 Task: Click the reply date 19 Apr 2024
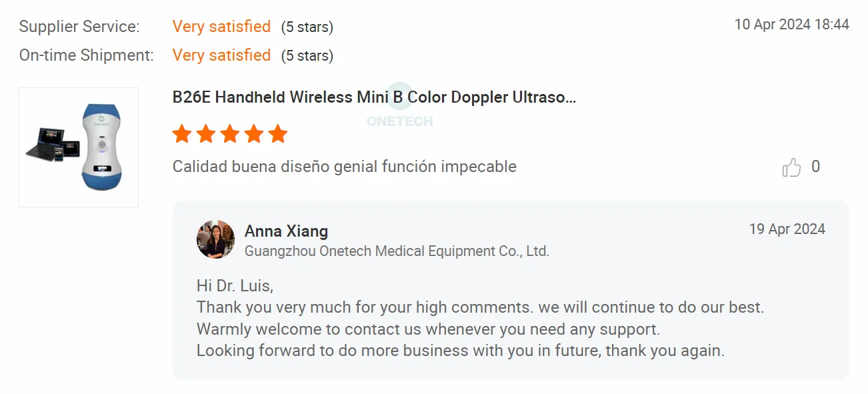pyautogui.click(x=787, y=229)
